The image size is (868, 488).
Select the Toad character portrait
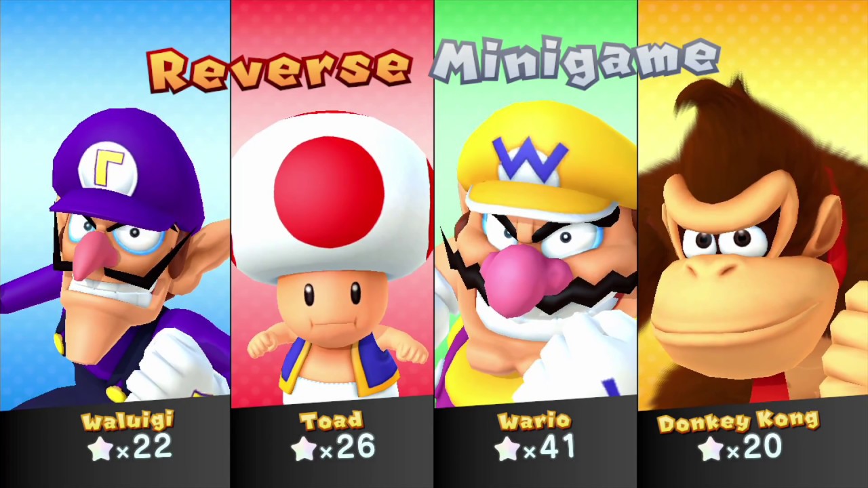click(332, 203)
